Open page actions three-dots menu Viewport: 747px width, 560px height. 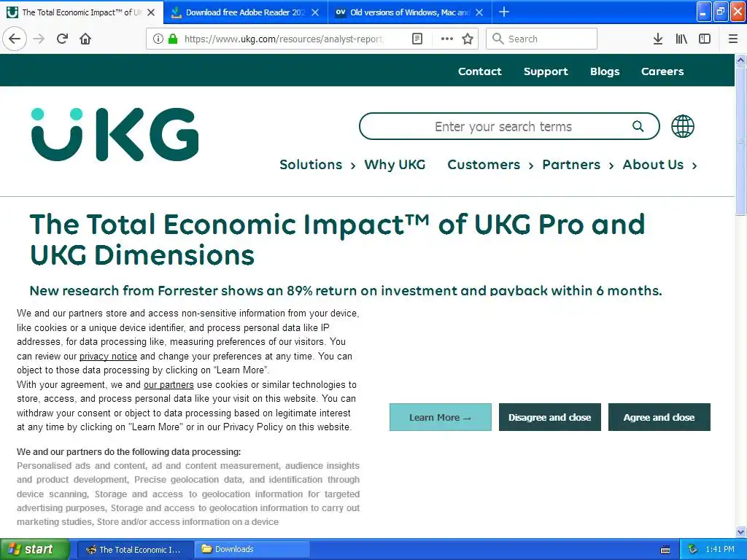pyautogui.click(x=447, y=39)
